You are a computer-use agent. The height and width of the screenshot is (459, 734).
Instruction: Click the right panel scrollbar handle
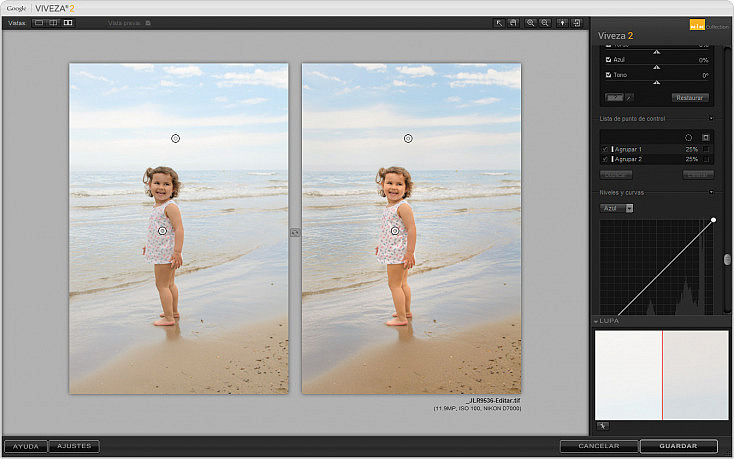pos(727,259)
